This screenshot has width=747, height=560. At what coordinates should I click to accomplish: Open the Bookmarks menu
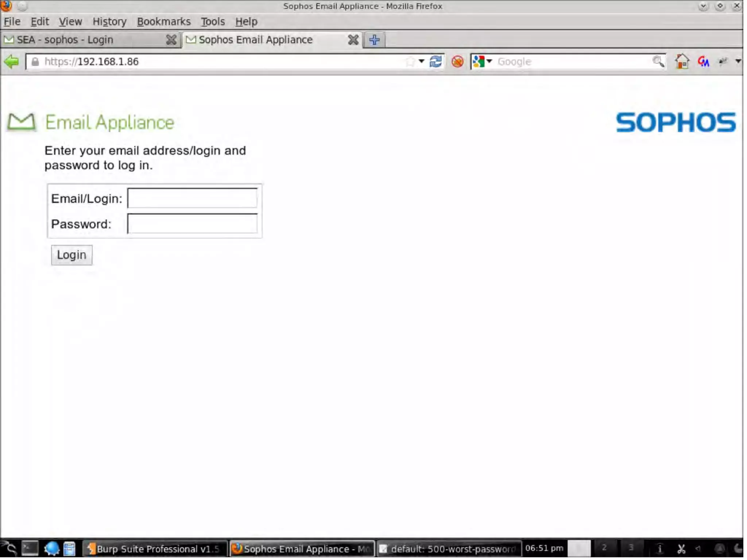tap(164, 22)
